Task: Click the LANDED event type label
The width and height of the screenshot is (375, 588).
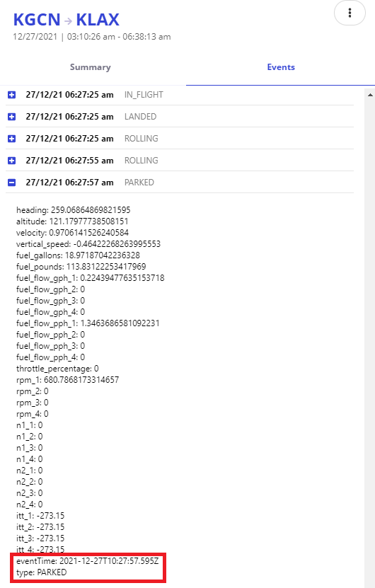Action: (140, 117)
